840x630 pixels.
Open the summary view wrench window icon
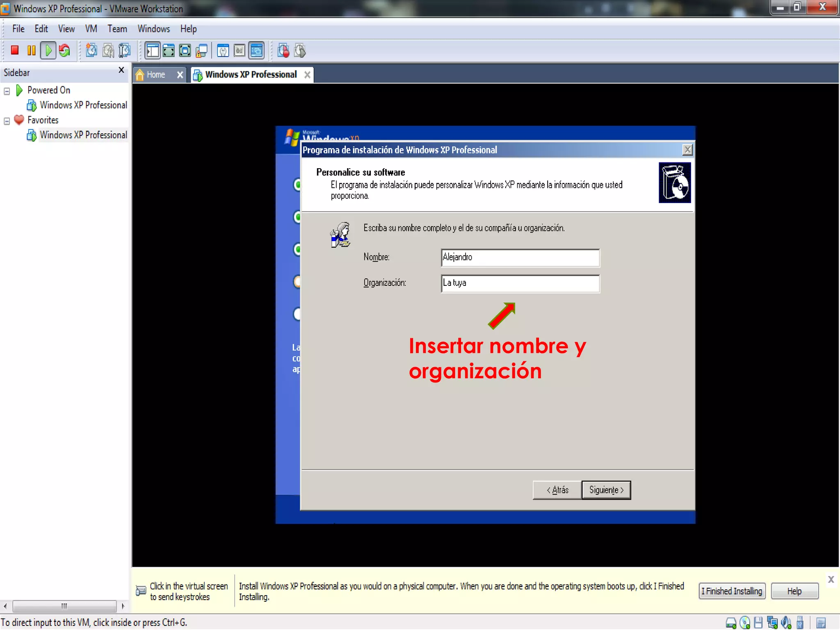coord(223,50)
